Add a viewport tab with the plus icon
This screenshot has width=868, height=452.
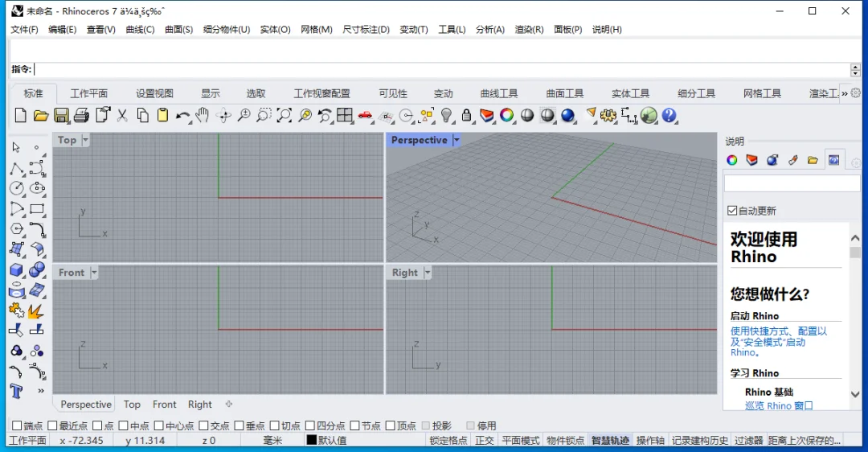[x=228, y=404]
